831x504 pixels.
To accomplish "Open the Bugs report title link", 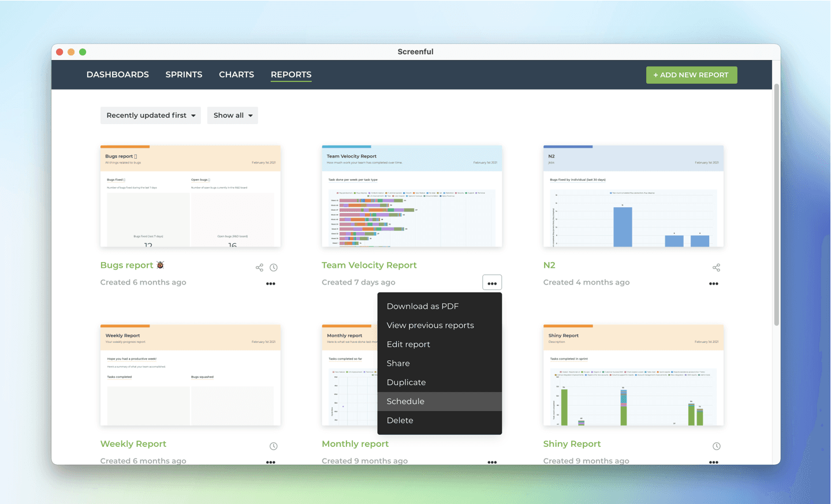I will click(x=132, y=265).
